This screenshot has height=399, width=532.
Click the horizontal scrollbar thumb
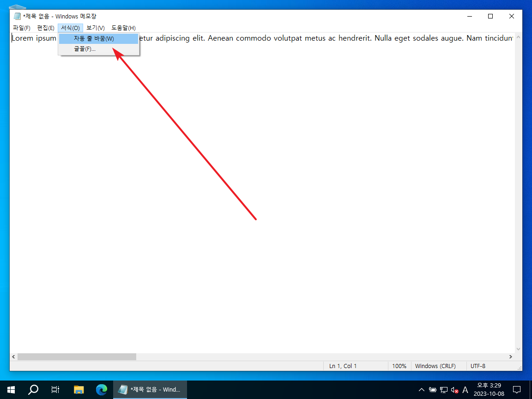point(77,357)
